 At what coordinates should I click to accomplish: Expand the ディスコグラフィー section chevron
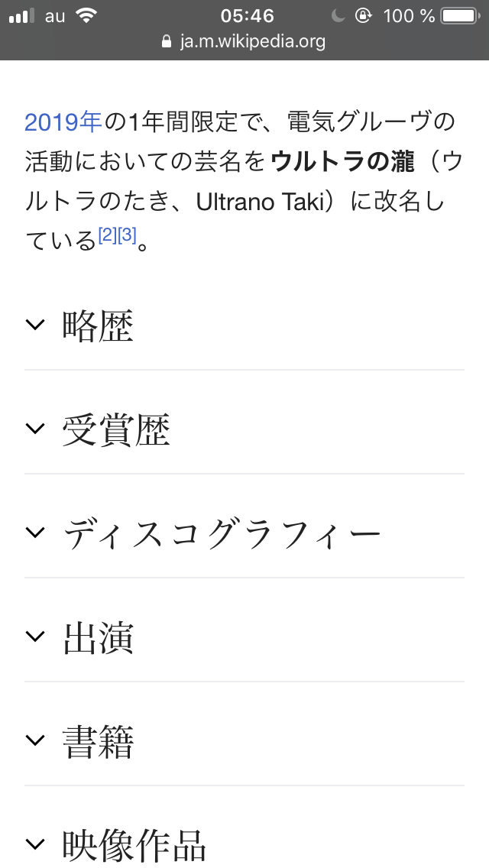[35, 533]
